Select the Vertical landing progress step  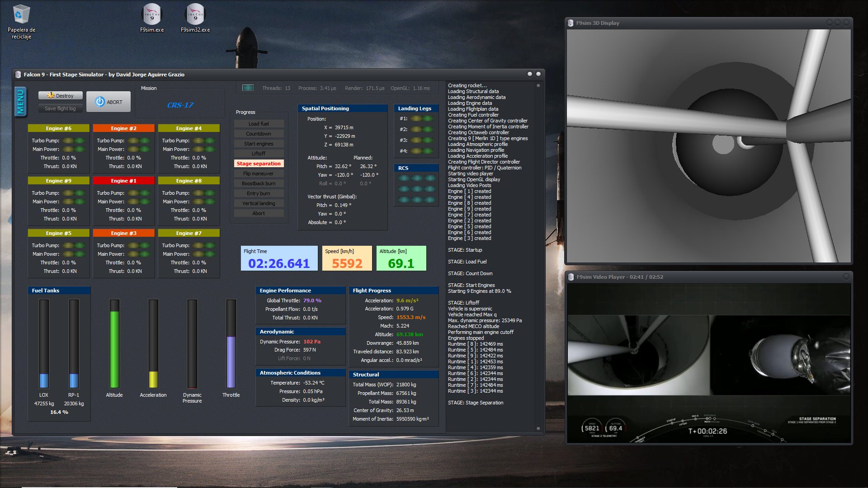(x=259, y=203)
